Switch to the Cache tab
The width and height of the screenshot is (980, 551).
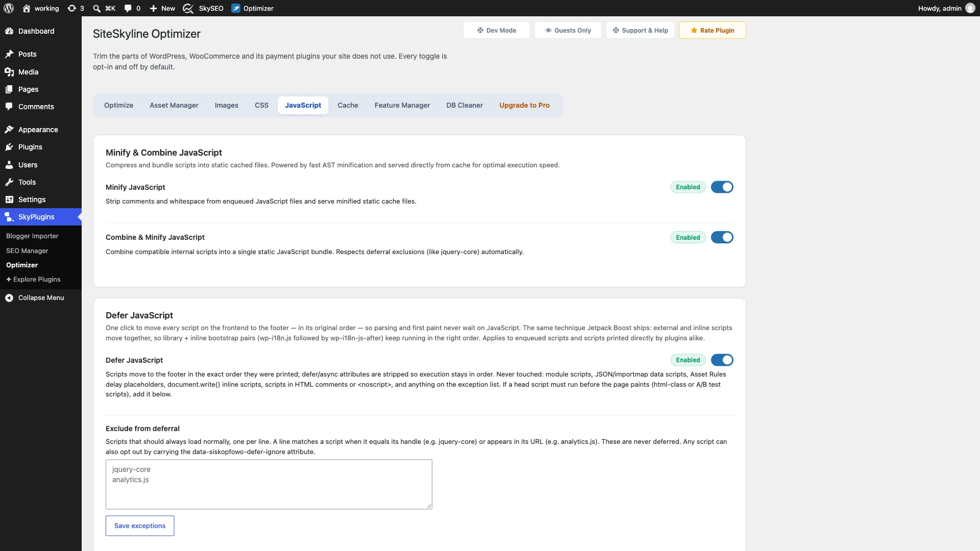click(x=348, y=105)
